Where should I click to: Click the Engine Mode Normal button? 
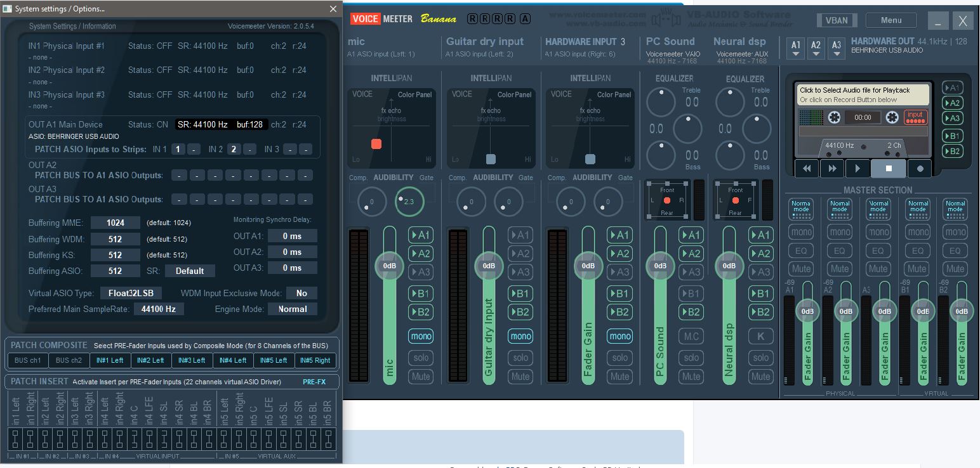(x=293, y=309)
